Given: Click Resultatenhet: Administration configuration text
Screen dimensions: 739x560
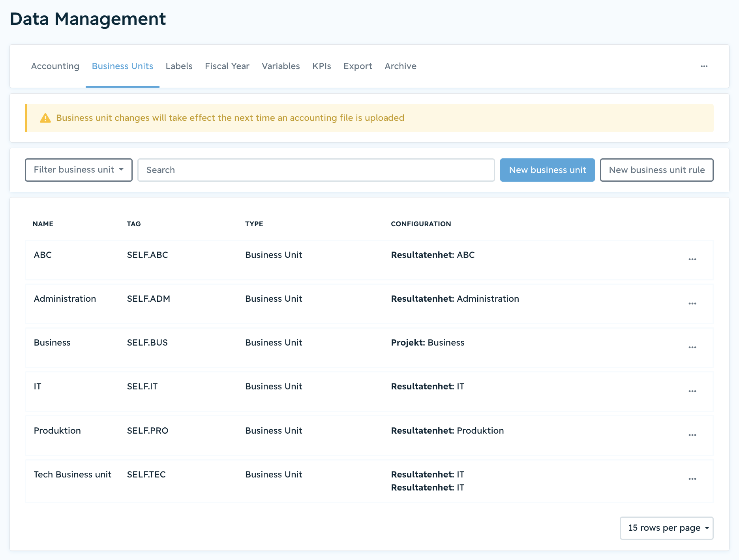Looking at the screenshot, I should click(x=455, y=299).
